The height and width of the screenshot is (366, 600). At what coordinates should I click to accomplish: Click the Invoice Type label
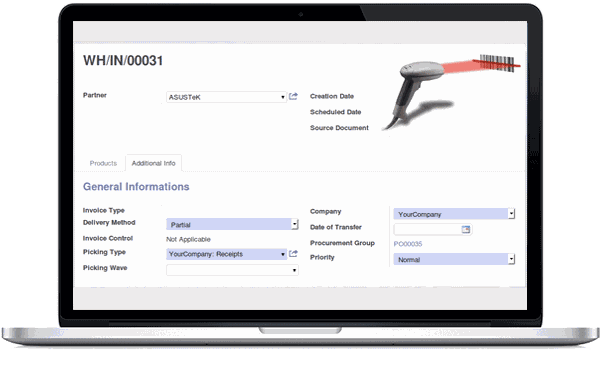tap(104, 210)
